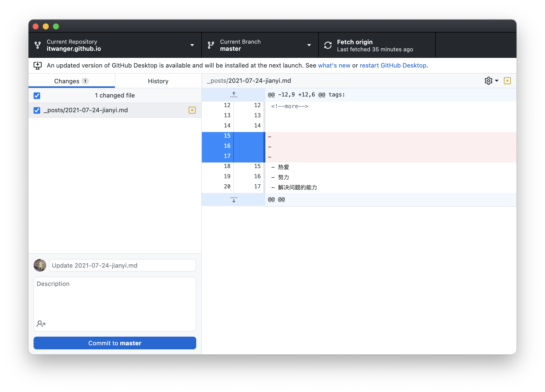Click the Fetch origin sync icon
This screenshot has height=392, width=545.
click(x=328, y=45)
